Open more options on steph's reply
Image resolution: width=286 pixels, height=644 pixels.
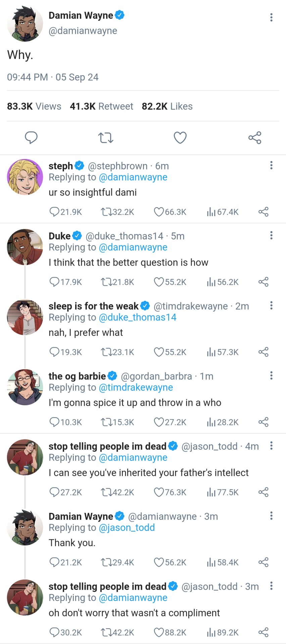[x=271, y=165]
